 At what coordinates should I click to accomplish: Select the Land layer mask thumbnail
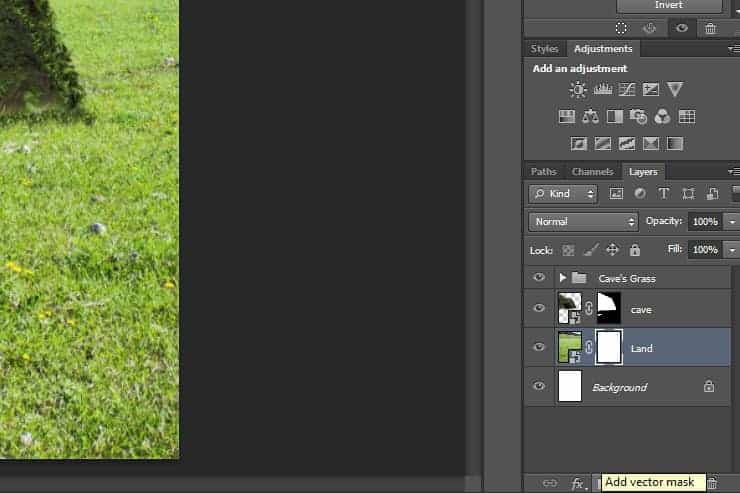[x=609, y=348]
